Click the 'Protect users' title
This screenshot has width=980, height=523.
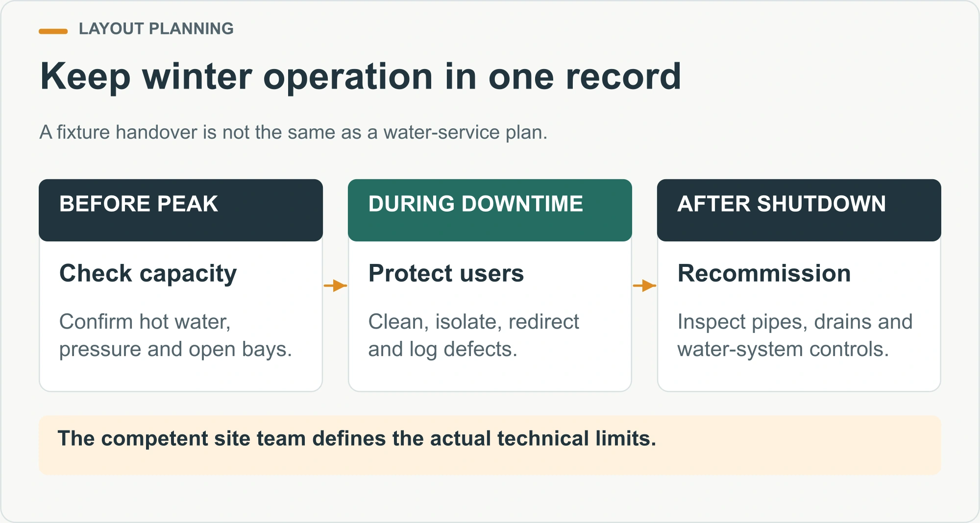pos(446,273)
